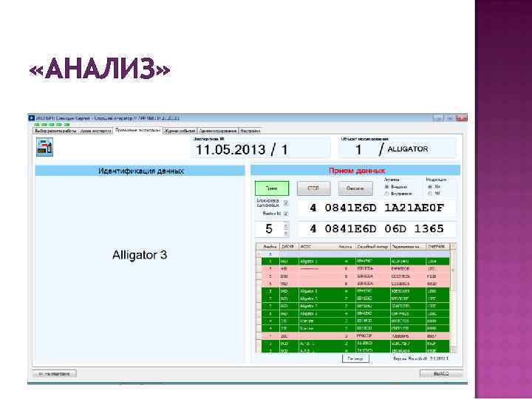Click the table scrollbar up arrow
The height and width of the screenshot is (399, 532).
(453, 247)
